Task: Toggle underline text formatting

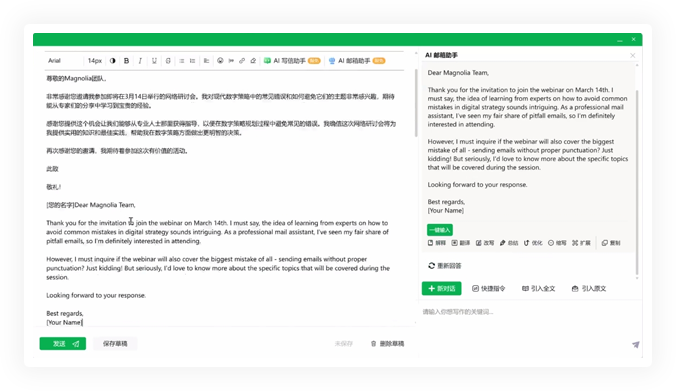Action: pos(154,61)
